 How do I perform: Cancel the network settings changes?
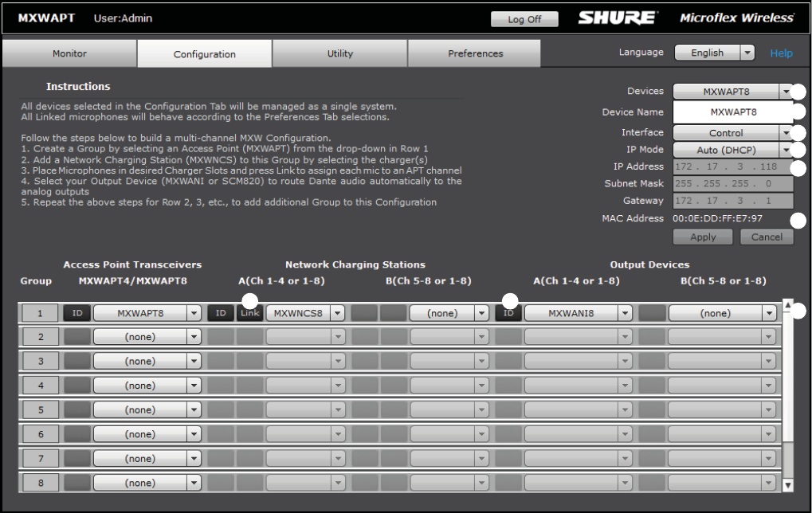tap(767, 237)
